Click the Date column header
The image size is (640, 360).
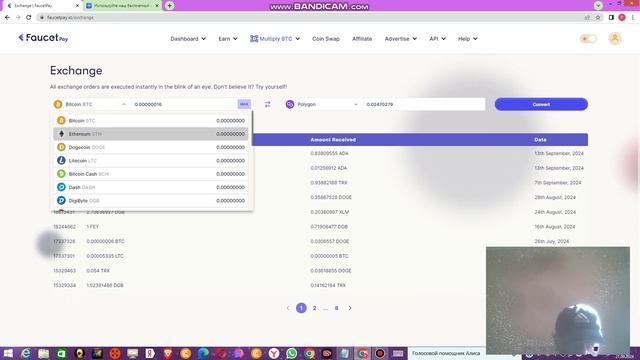pos(540,140)
